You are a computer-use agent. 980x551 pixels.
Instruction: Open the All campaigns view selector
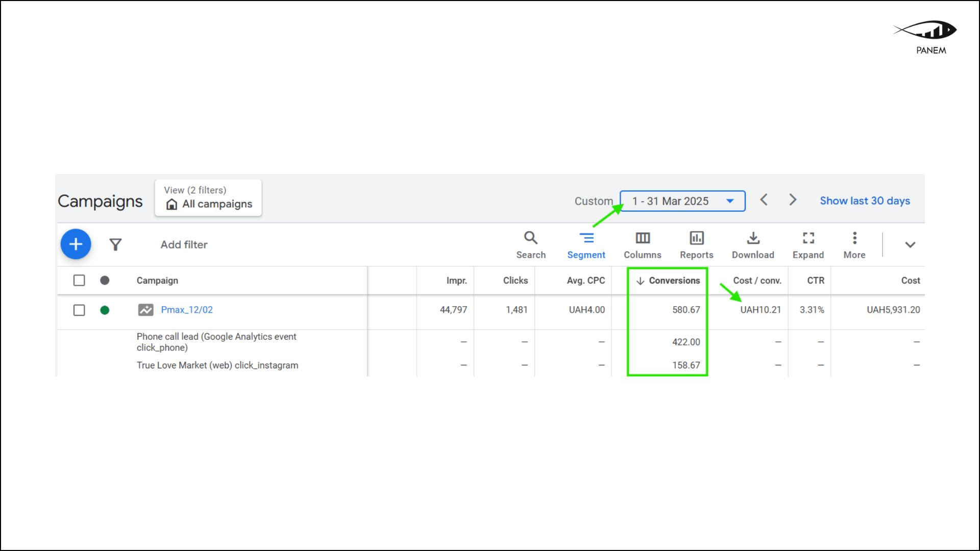(x=208, y=198)
